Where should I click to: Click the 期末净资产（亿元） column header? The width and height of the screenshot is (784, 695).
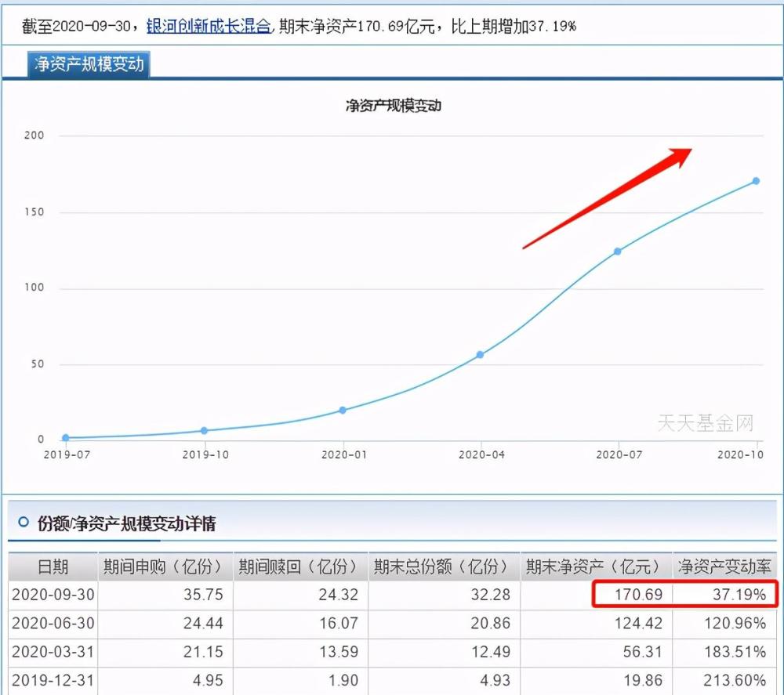(x=597, y=566)
